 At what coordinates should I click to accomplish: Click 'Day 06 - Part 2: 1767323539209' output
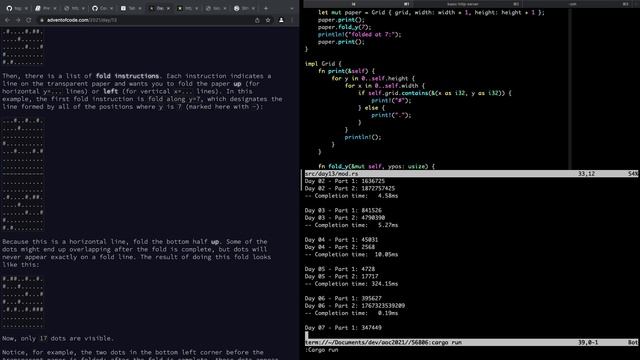click(355, 306)
